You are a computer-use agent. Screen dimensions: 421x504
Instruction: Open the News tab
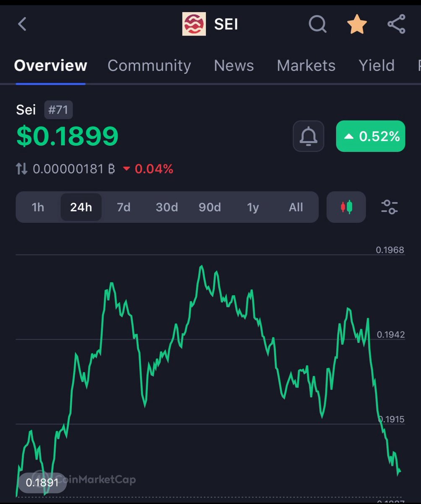click(x=234, y=66)
